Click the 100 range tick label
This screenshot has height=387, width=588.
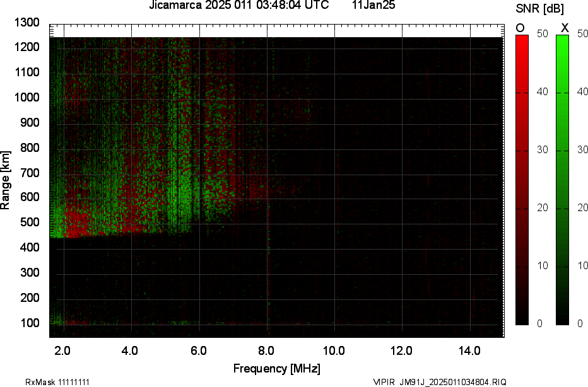coord(30,323)
